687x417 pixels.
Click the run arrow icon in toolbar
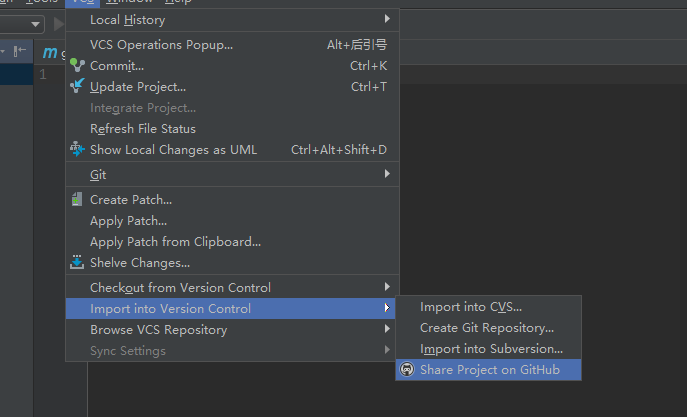(x=59, y=23)
